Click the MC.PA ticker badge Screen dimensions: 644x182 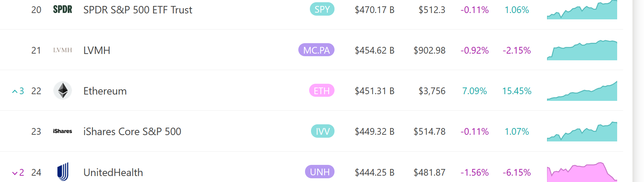(x=316, y=50)
